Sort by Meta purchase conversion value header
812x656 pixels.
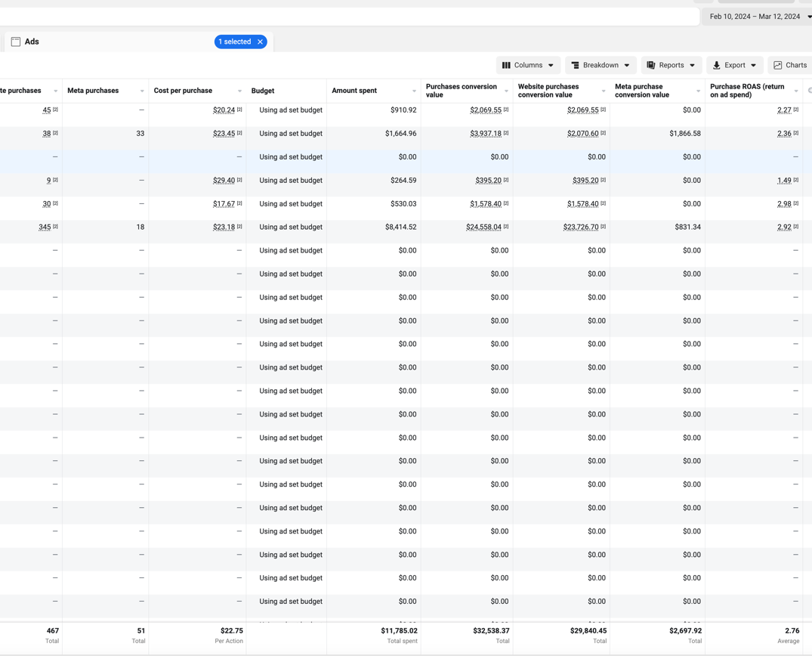pyautogui.click(x=642, y=91)
